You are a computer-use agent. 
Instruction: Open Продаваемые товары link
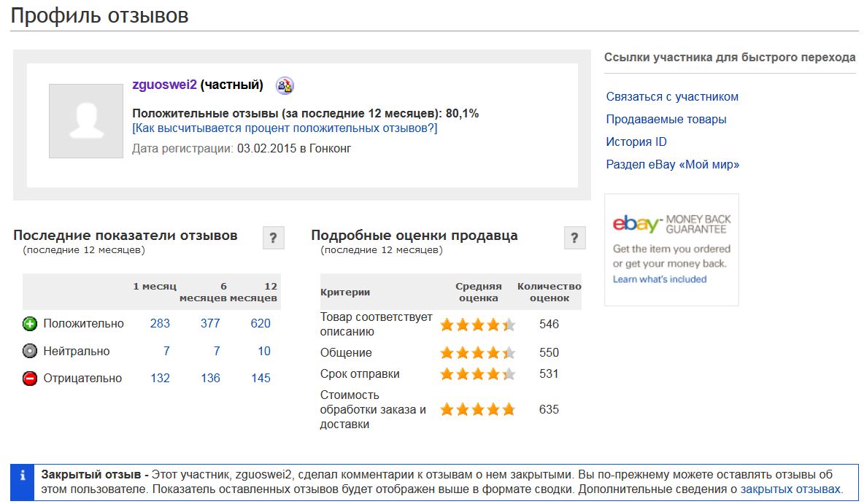666,120
